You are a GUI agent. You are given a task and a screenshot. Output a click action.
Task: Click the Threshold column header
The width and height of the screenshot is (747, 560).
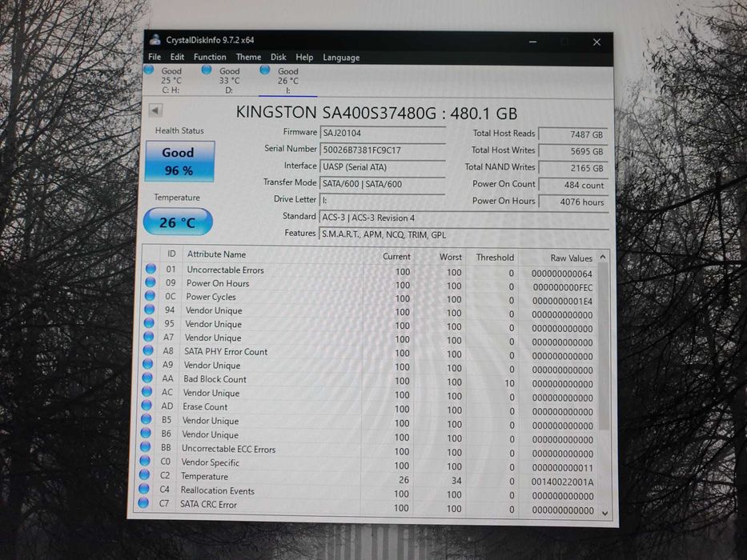pos(495,257)
